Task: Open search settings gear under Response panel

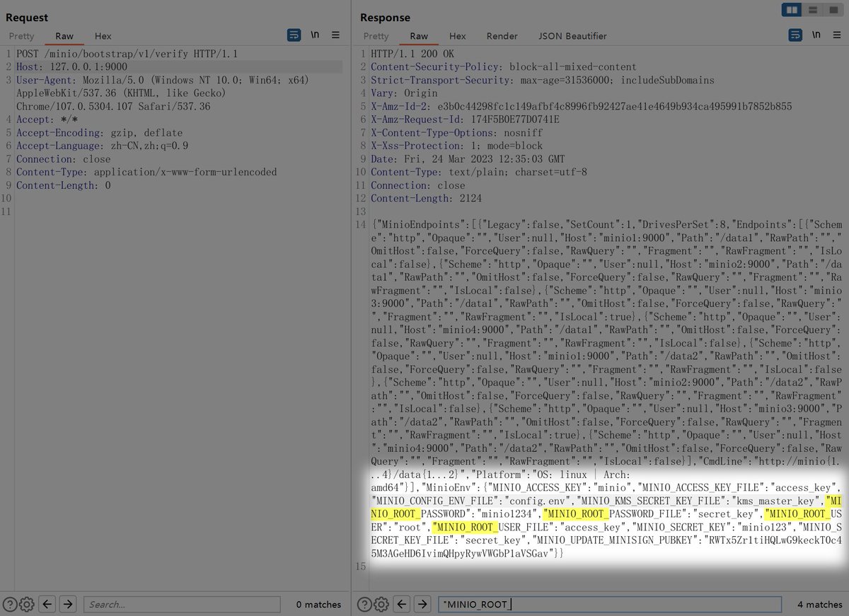Action: click(381, 604)
